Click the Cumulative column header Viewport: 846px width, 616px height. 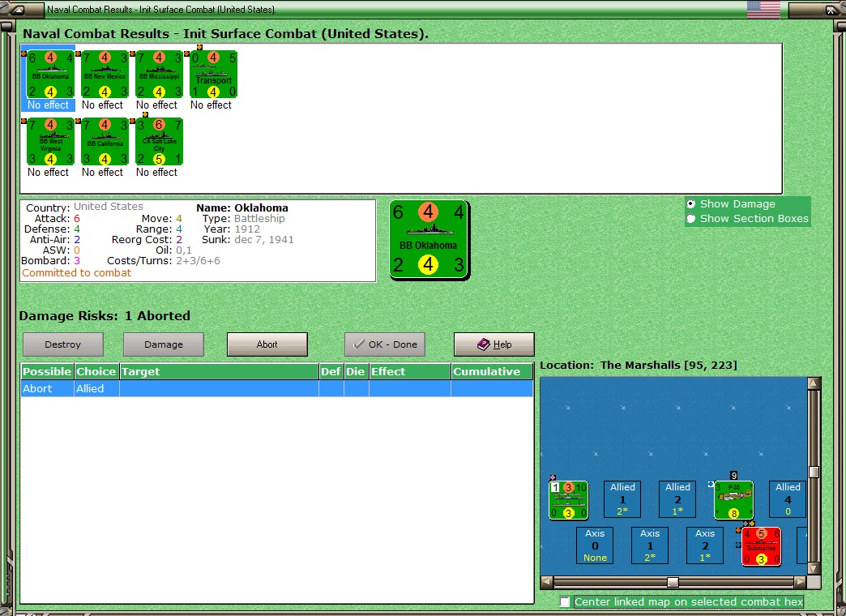pos(492,371)
